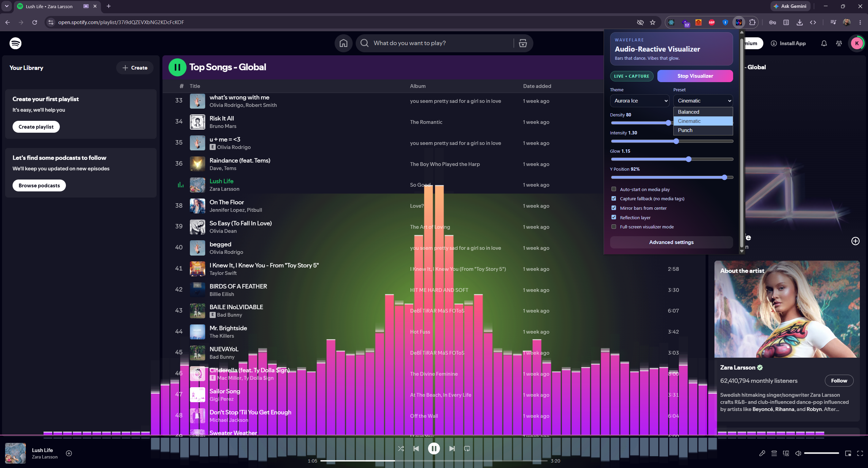Click Create playlist button
Viewport: 868px width, 468px height.
tap(36, 127)
